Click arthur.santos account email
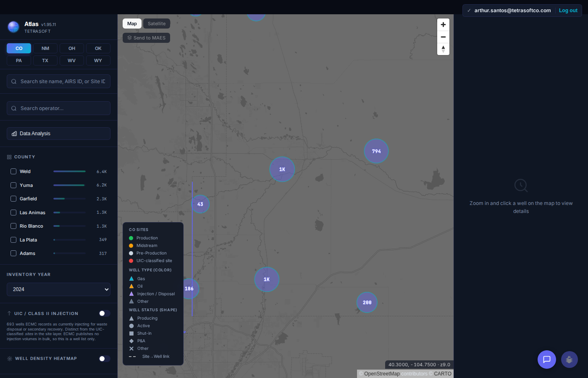Viewport: 588px width, 378px height. tap(512, 10)
